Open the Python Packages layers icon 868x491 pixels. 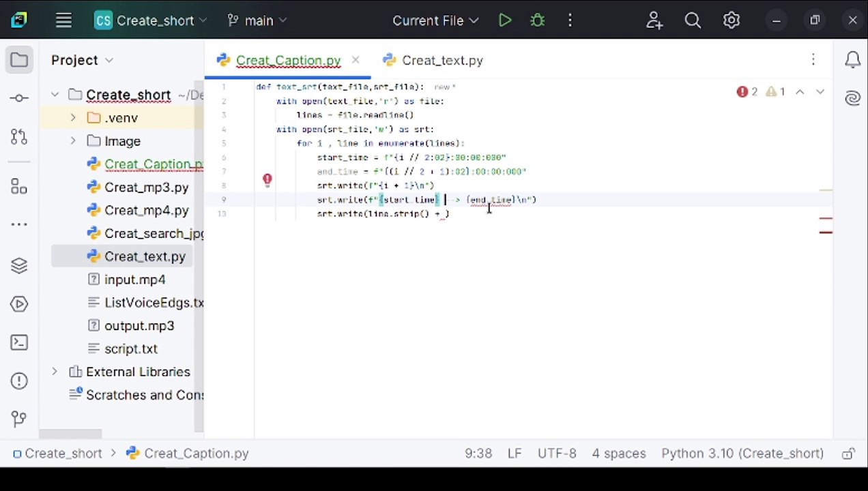click(19, 265)
